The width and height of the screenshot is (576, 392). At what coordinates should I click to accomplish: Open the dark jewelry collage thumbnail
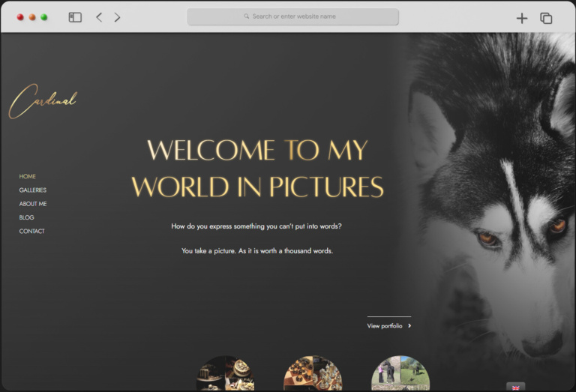225,373
